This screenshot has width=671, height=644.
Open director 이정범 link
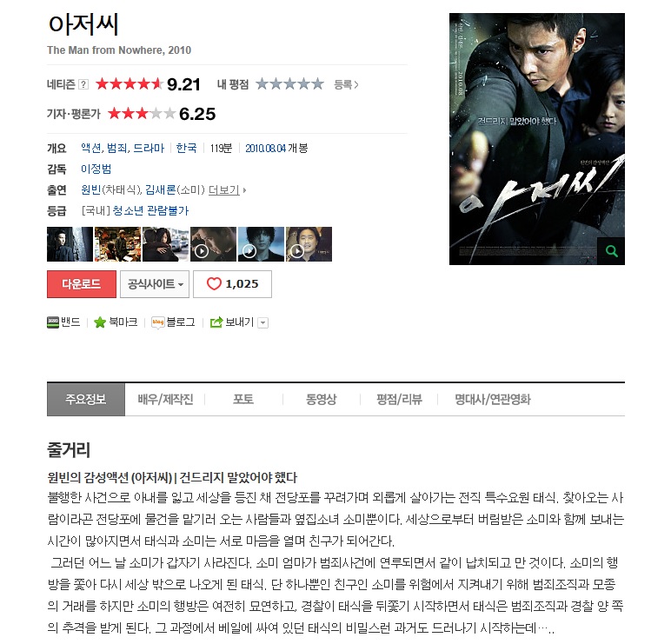point(96,169)
